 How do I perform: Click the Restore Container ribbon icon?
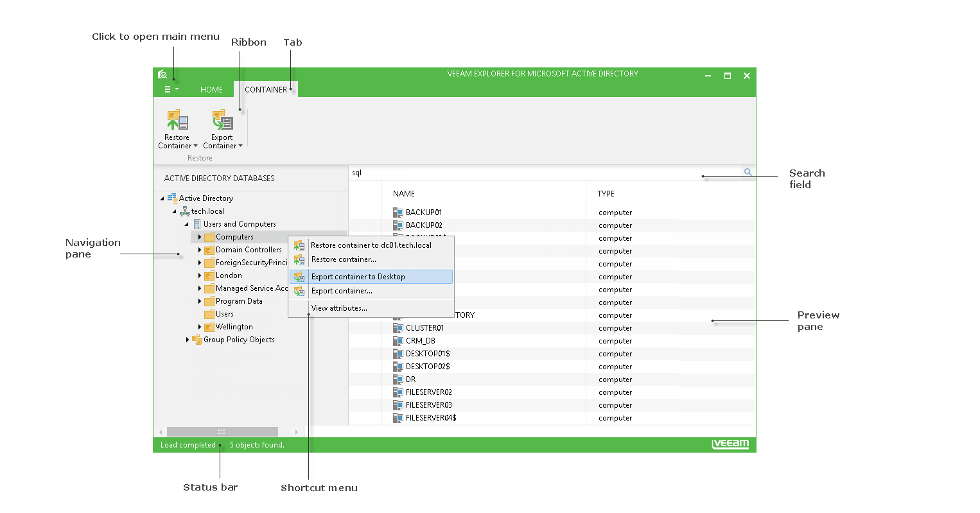point(177,120)
